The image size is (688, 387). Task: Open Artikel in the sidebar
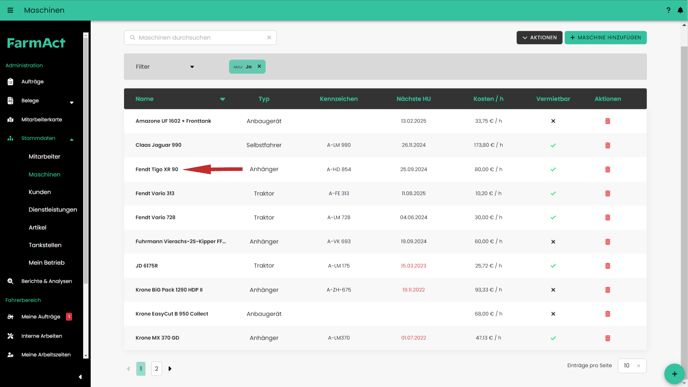tap(37, 228)
